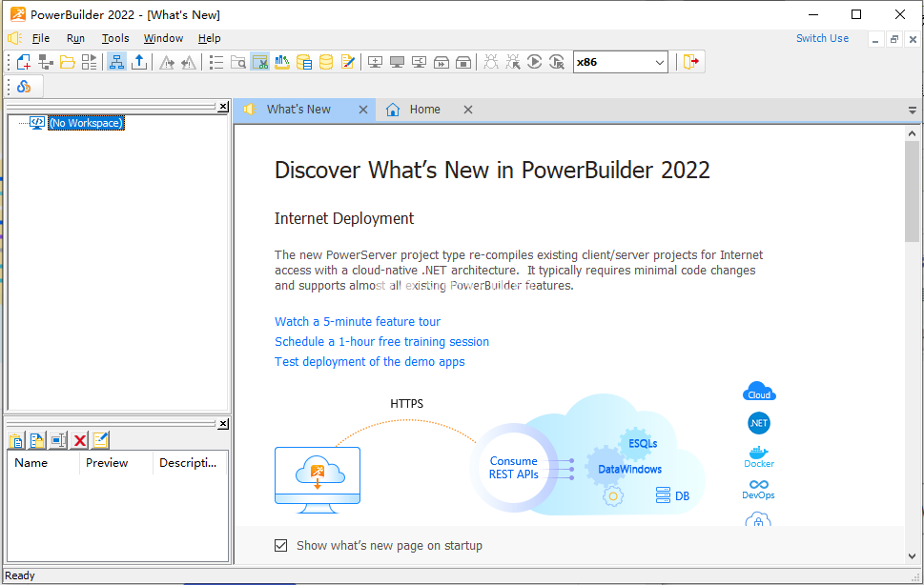
Task: Open the Browser folder-search icon
Action: 238,62
